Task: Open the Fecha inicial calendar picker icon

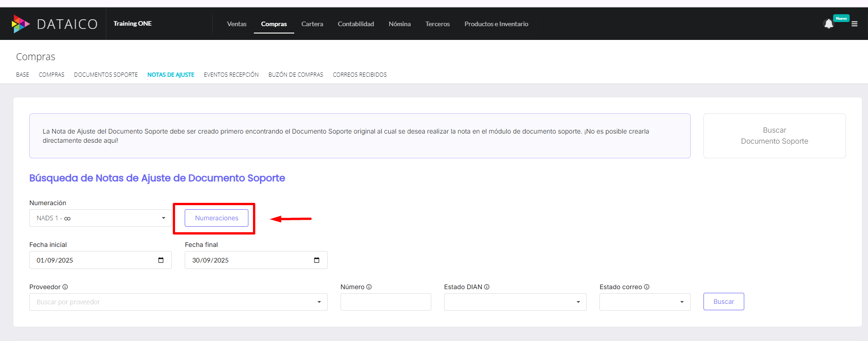Action: tap(161, 260)
